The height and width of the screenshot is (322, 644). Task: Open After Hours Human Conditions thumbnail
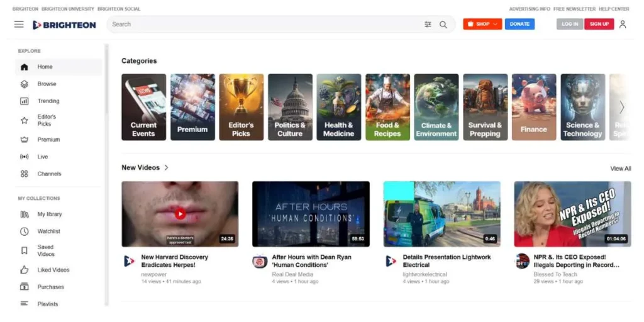pos(311,214)
